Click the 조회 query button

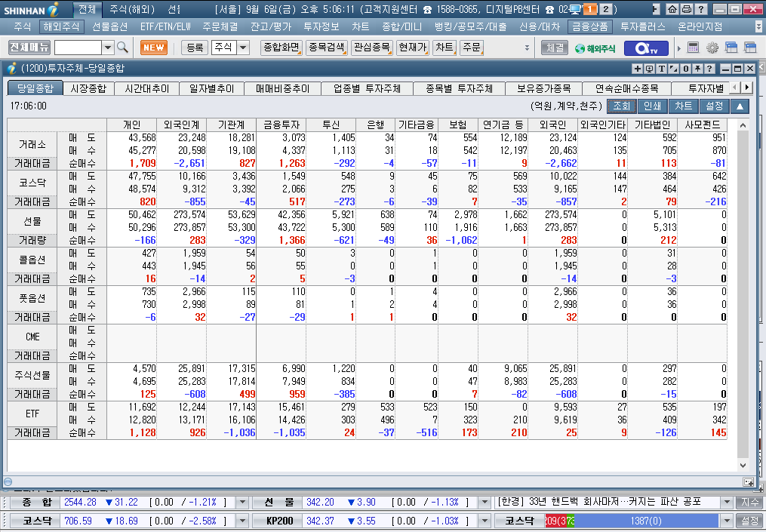click(621, 106)
